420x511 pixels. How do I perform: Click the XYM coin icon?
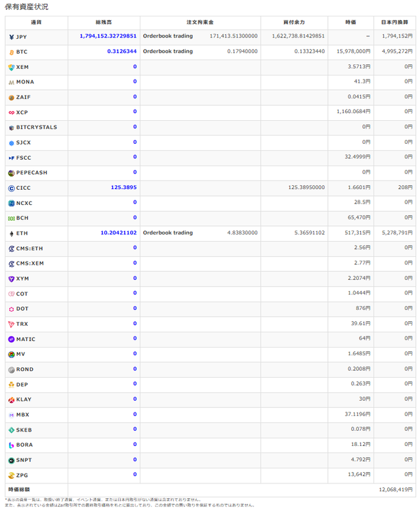coord(11,279)
